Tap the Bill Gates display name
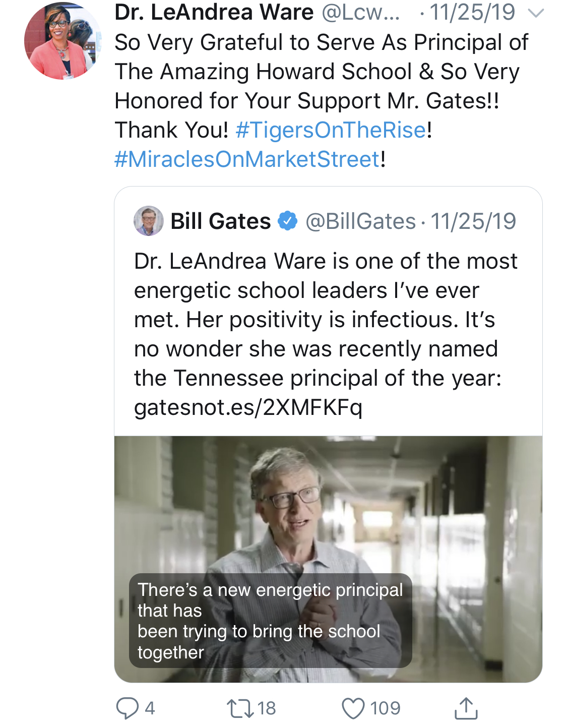The height and width of the screenshot is (728, 567). tap(221, 221)
